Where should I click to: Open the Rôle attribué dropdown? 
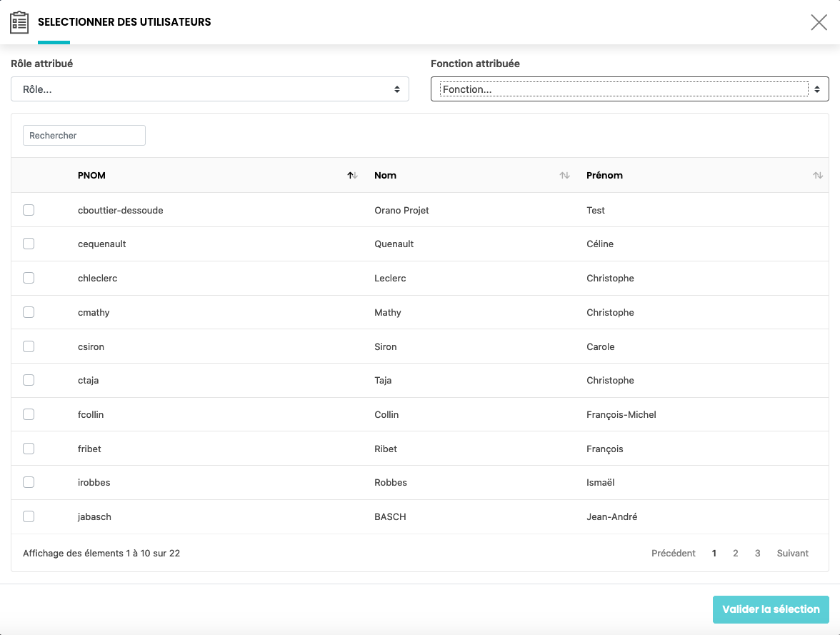point(210,89)
